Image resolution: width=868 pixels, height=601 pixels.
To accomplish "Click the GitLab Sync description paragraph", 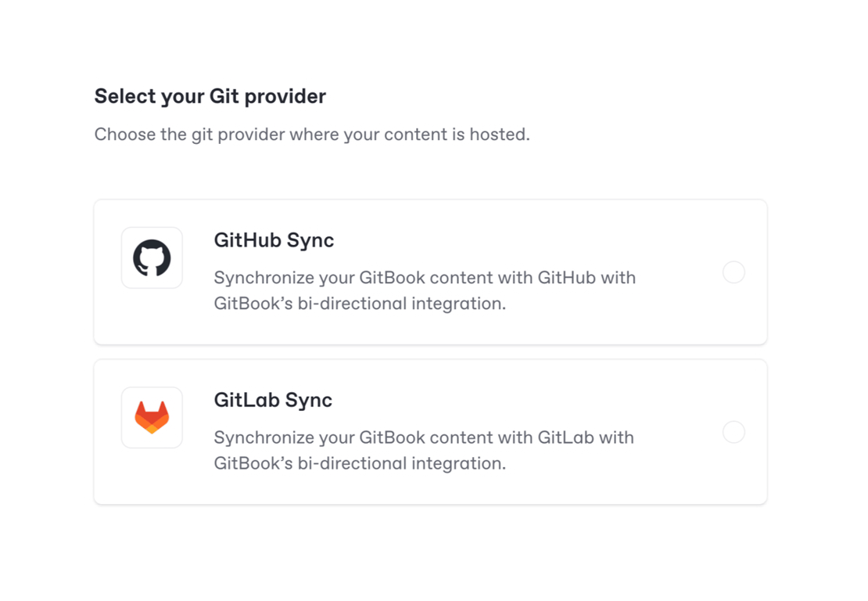I will [424, 450].
